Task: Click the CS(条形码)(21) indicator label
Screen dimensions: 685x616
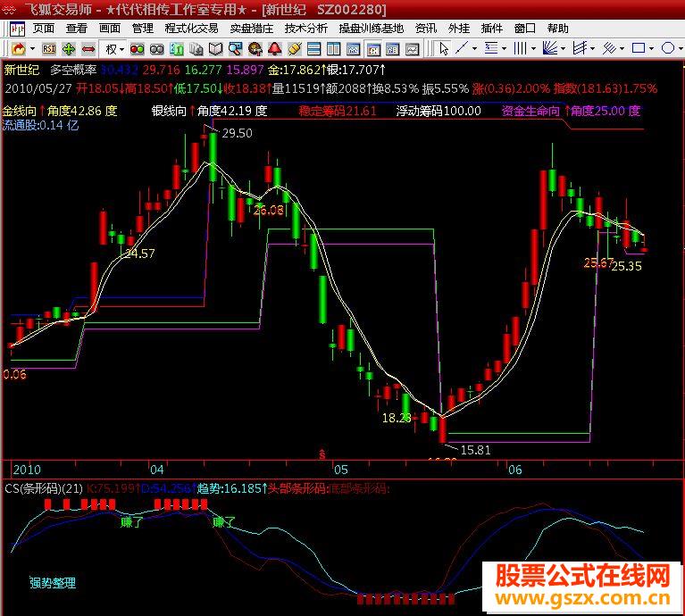Action: [44, 488]
